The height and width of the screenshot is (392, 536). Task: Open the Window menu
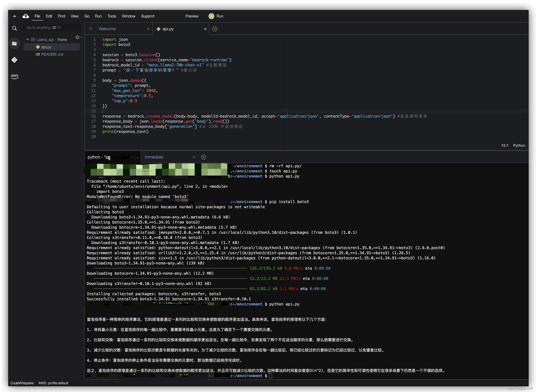[128, 16]
